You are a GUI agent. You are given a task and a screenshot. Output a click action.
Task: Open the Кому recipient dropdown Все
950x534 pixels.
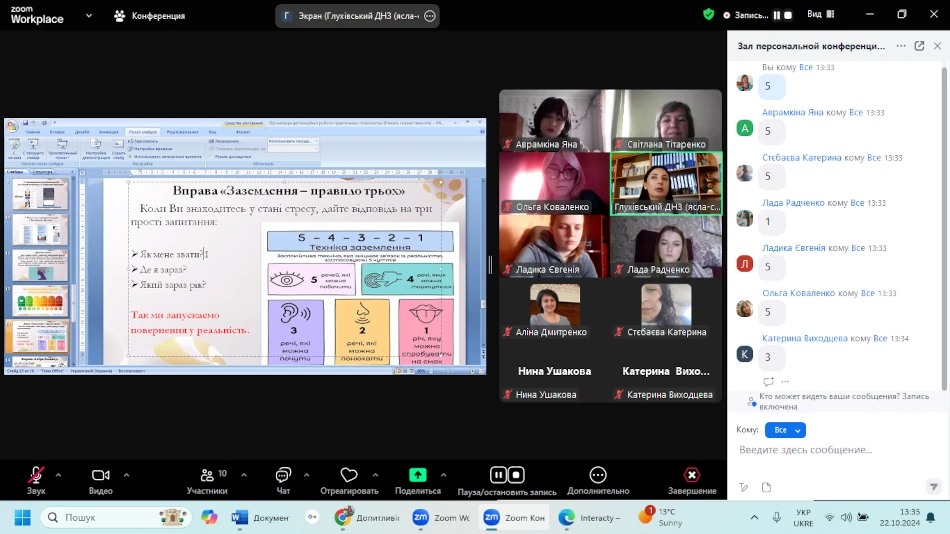click(785, 430)
